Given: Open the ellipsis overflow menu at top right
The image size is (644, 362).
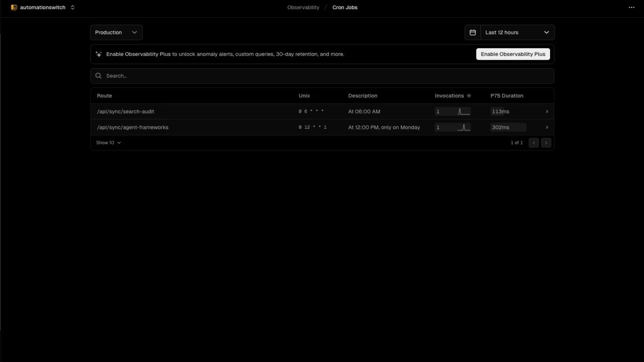Looking at the screenshot, I should (x=631, y=7).
